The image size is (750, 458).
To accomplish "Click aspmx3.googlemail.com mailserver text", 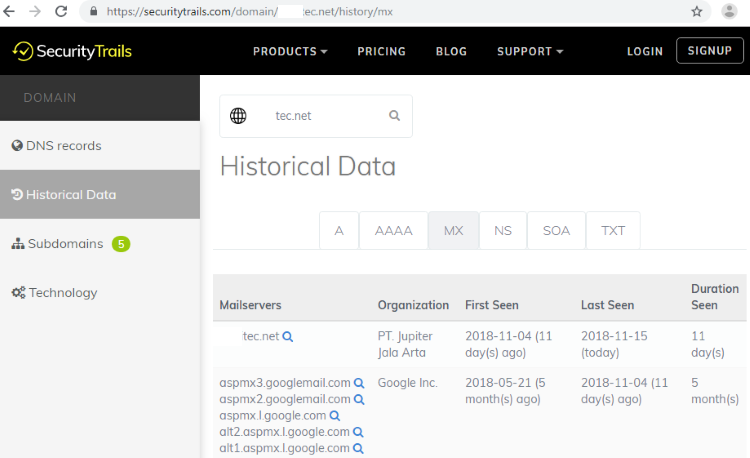I will click(285, 383).
